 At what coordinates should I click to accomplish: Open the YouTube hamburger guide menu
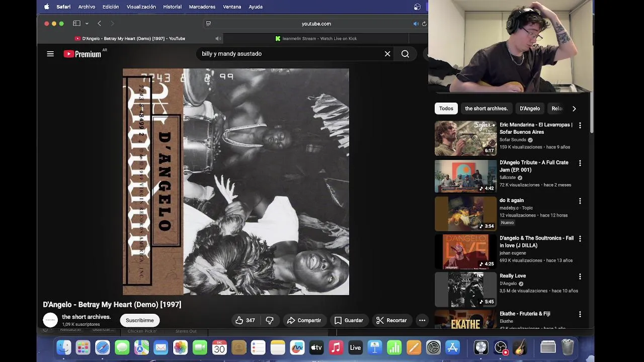(x=50, y=54)
